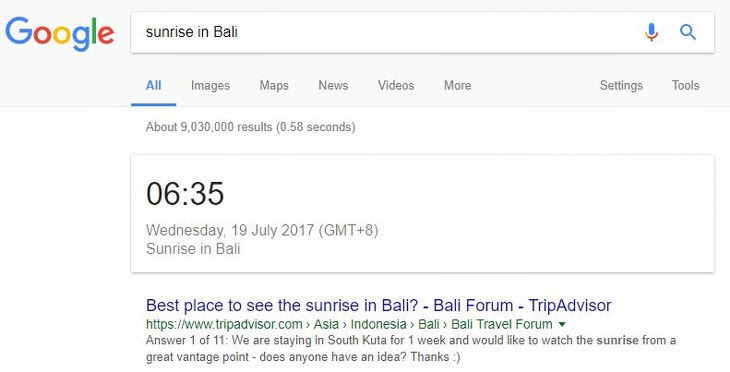The image size is (730, 372).
Task: Start voice search with the microphone icon
Action: click(651, 32)
